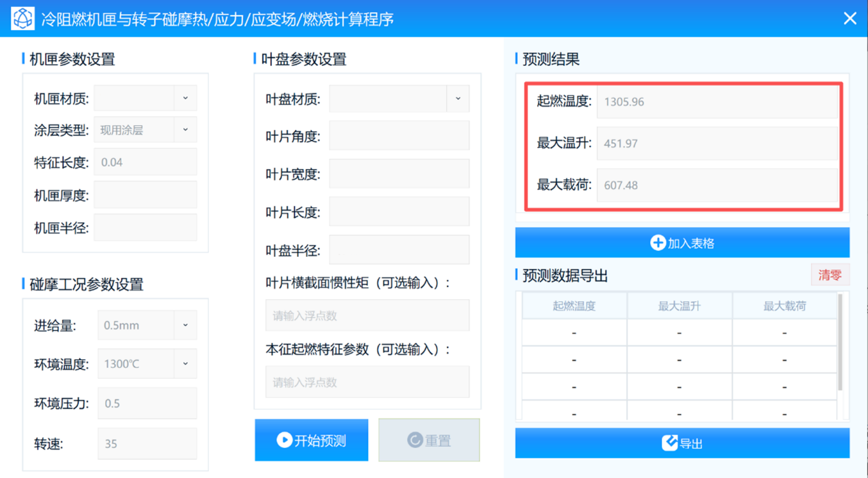The height and width of the screenshot is (478, 868).
Task: Click the 最大载荷 table column header
Action: coord(784,306)
